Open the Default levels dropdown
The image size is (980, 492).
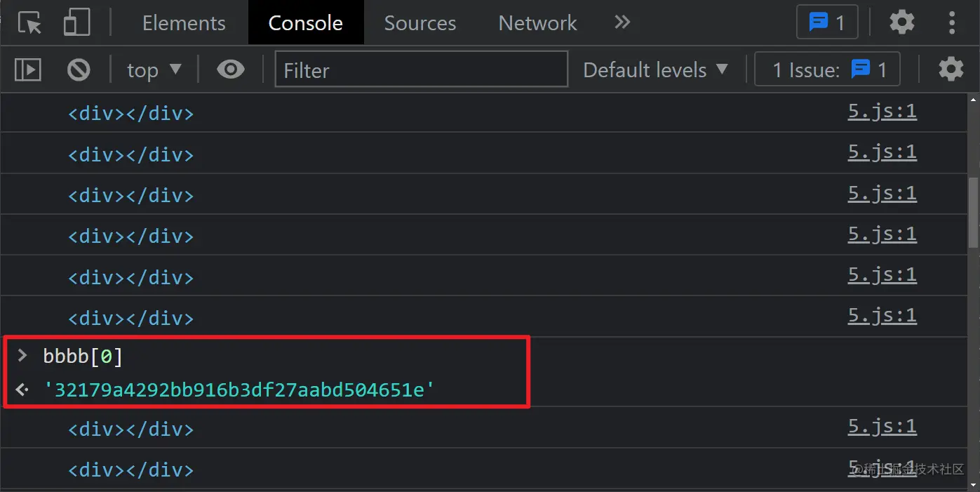pos(656,70)
